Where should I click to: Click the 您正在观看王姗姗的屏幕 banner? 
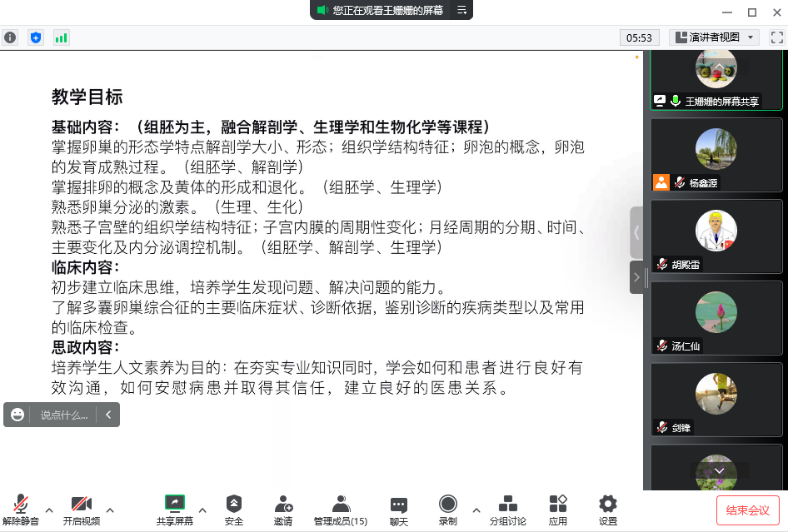pos(387,10)
